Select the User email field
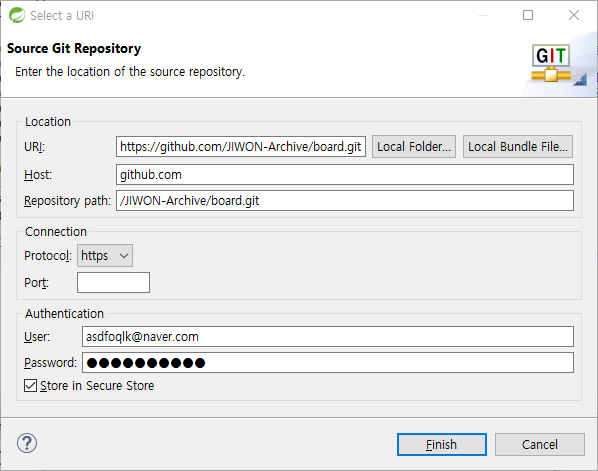This screenshot has width=598, height=471. (328, 336)
